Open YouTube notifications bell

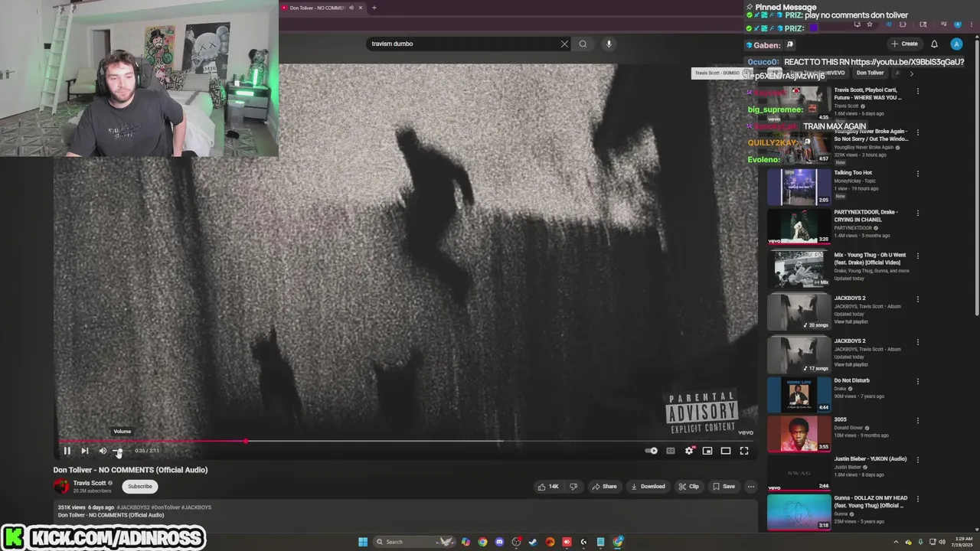pos(934,44)
